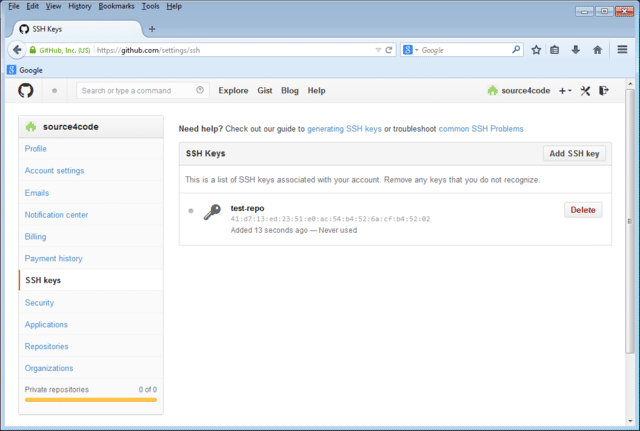Click the vertical page scrollbar thumb
640x431 pixels.
[630, 221]
